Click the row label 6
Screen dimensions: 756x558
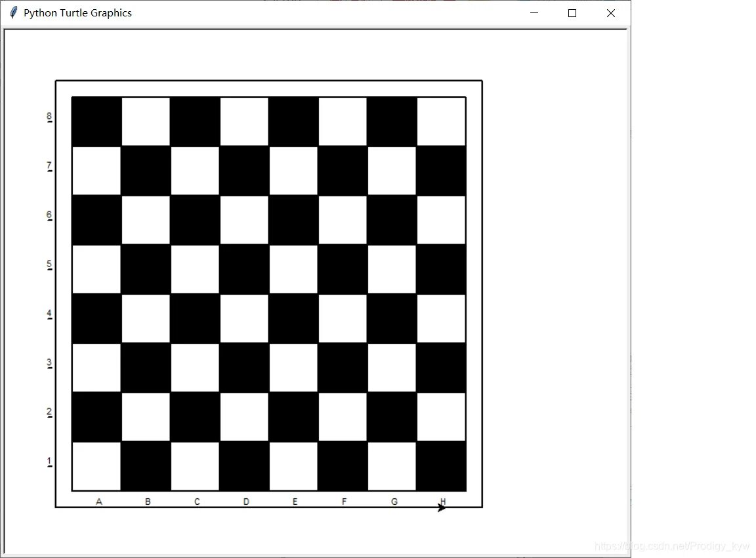[x=49, y=215]
